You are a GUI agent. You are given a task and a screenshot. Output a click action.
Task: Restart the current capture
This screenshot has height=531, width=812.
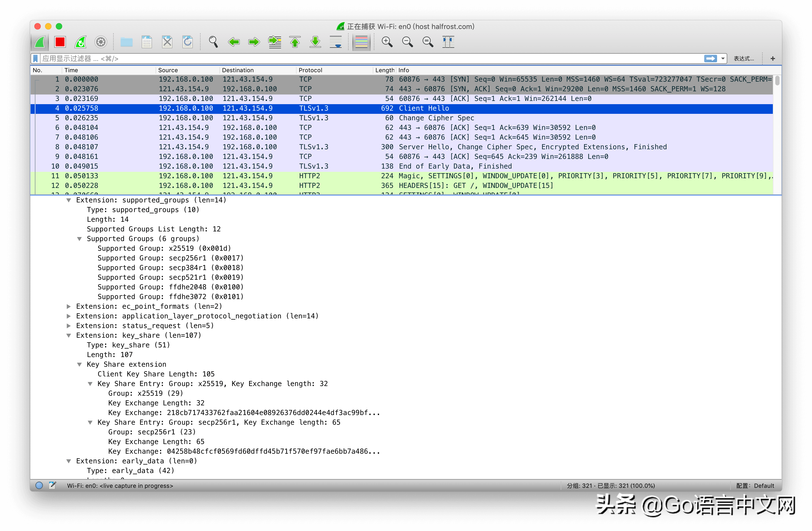tap(80, 42)
